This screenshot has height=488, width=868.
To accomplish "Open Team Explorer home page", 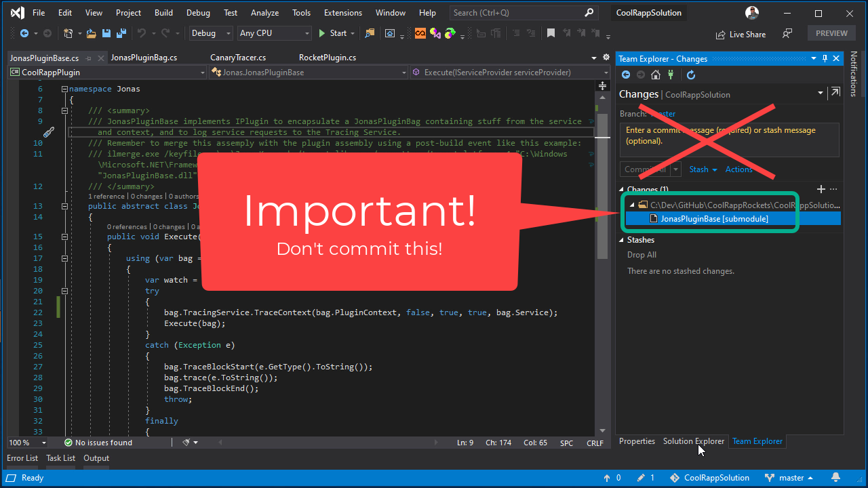I will (x=655, y=75).
